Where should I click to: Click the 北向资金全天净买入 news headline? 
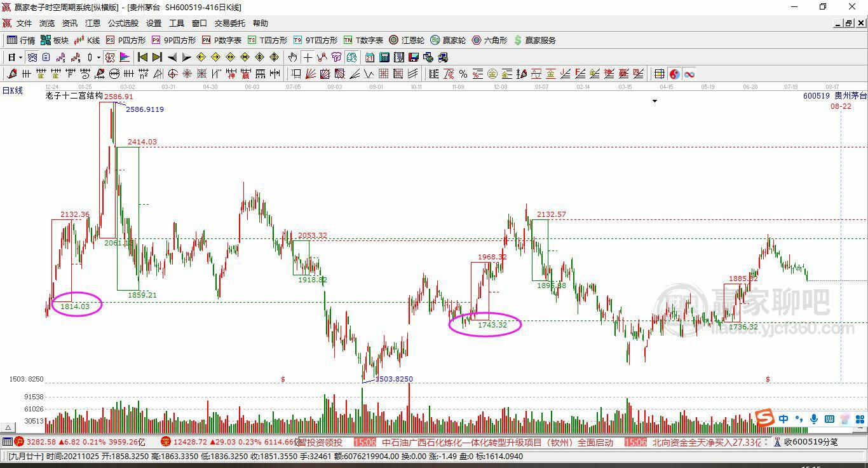click(x=707, y=442)
